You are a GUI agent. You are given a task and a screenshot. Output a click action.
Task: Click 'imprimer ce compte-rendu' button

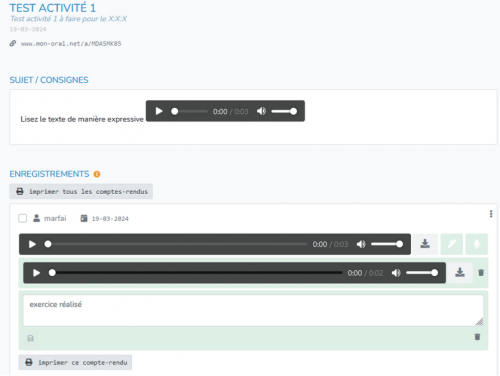[x=75, y=362]
